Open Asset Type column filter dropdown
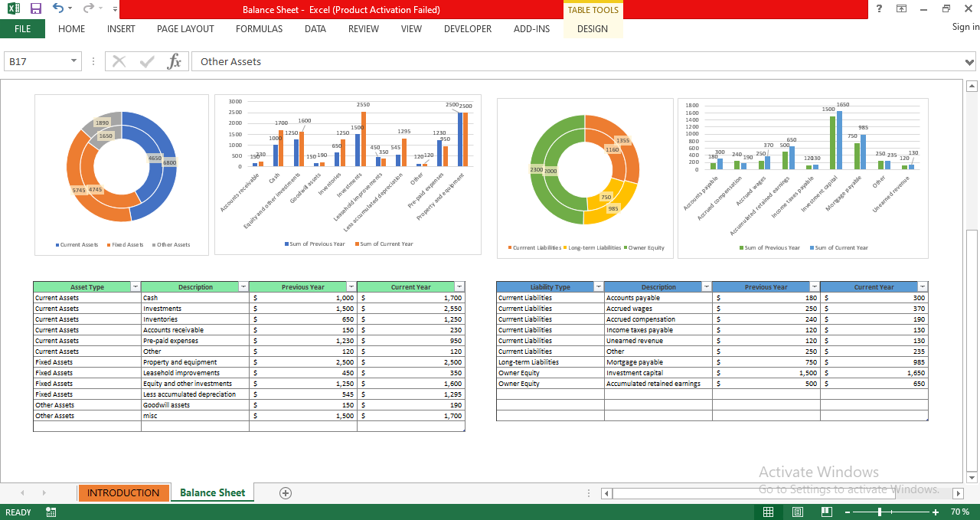Screen dimensions: 980x520 tap(136, 287)
